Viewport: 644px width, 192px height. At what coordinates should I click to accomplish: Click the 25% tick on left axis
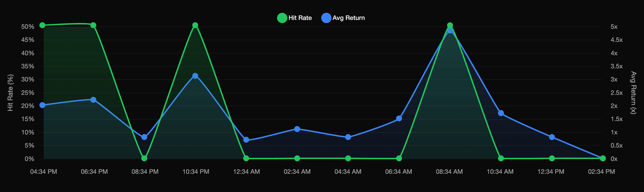click(28, 93)
